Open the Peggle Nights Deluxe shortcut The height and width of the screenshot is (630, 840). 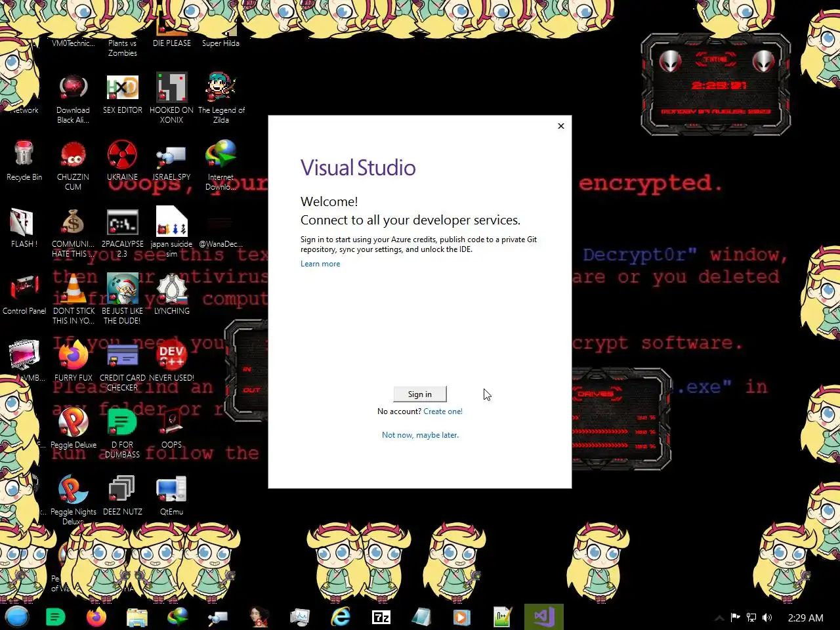(73, 500)
